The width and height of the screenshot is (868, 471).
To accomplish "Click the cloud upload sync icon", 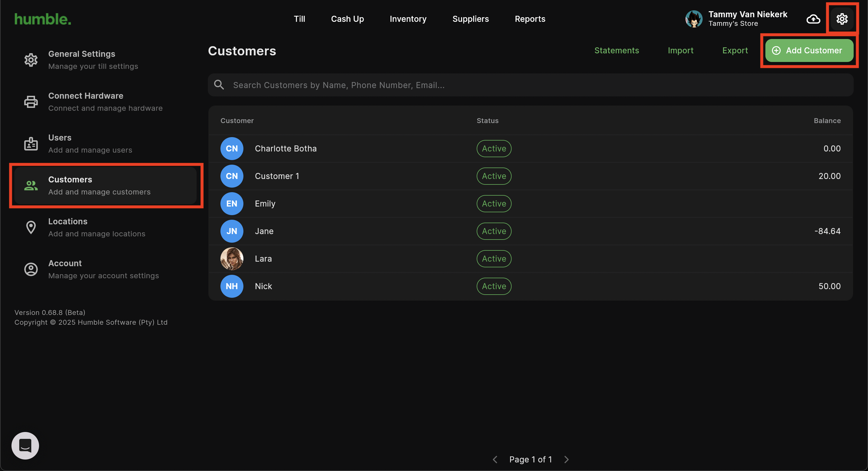I will (813, 19).
